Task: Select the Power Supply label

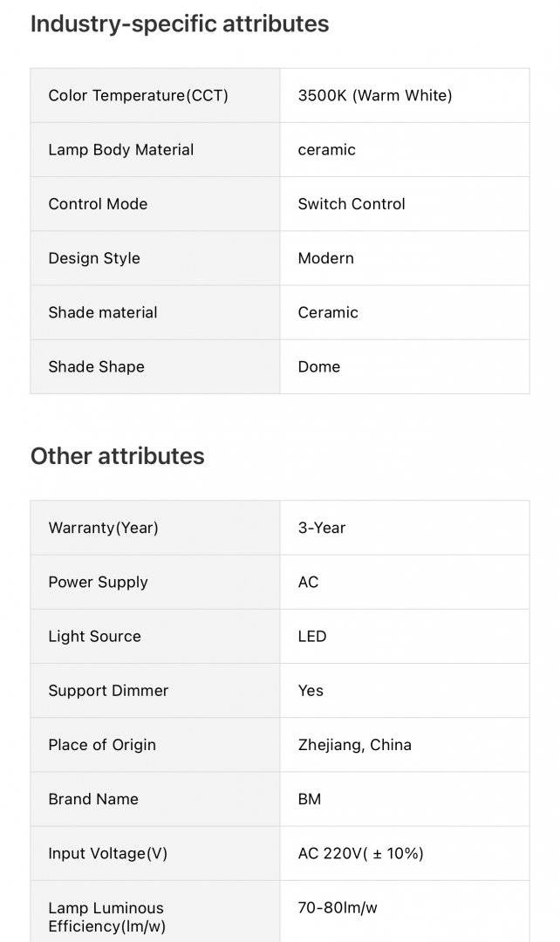Action: [x=98, y=582]
